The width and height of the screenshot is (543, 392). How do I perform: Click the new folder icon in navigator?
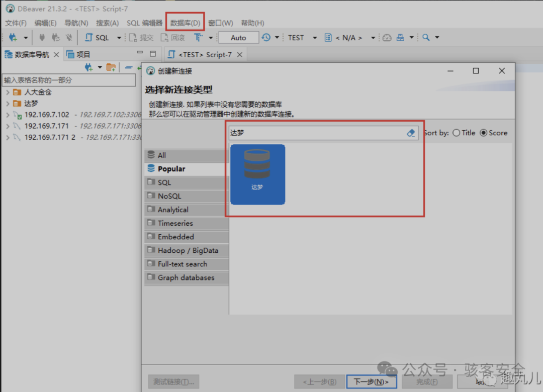pos(111,67)
